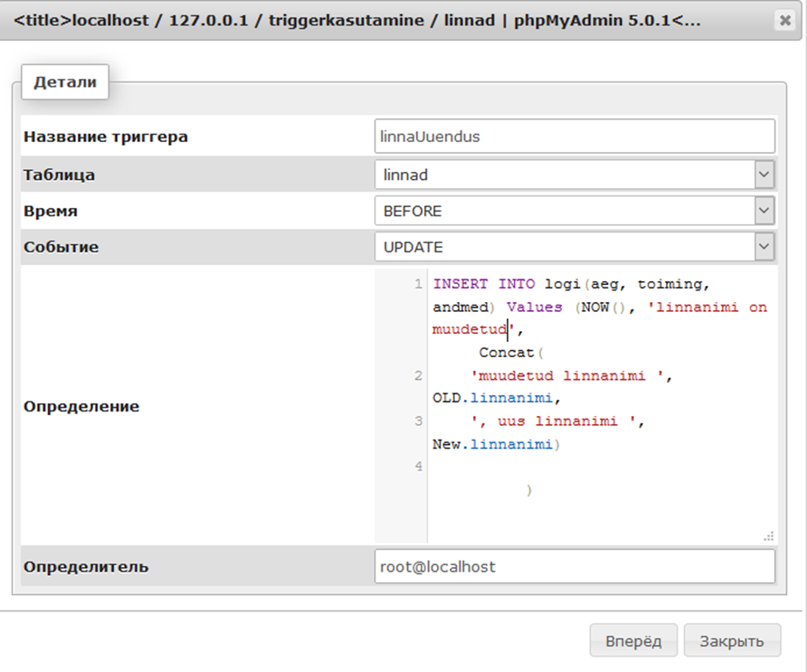Click the dialog title bar text
807x672 pixels.
pyautogui.click(x=357, y=21)
